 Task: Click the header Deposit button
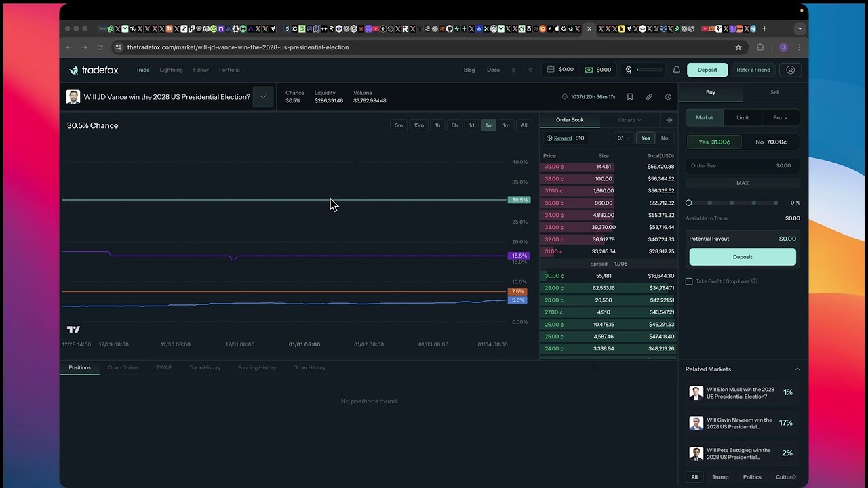(x=707, y=70)
